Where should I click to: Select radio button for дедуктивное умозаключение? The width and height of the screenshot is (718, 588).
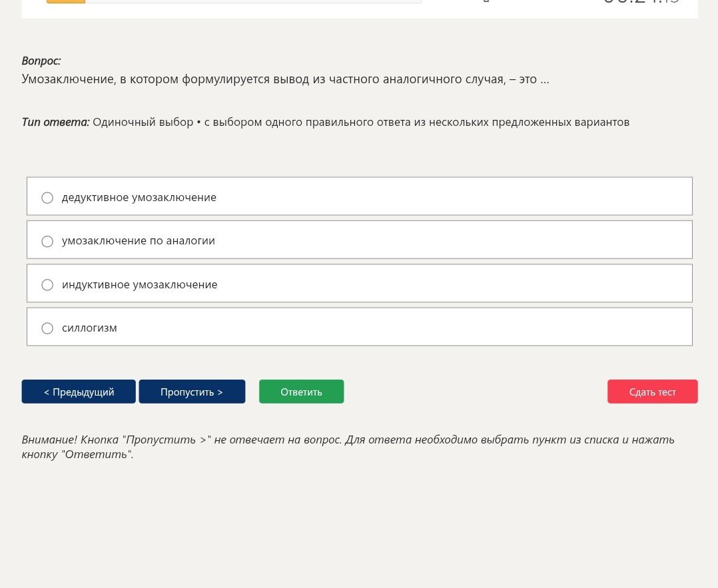[47, 197]
